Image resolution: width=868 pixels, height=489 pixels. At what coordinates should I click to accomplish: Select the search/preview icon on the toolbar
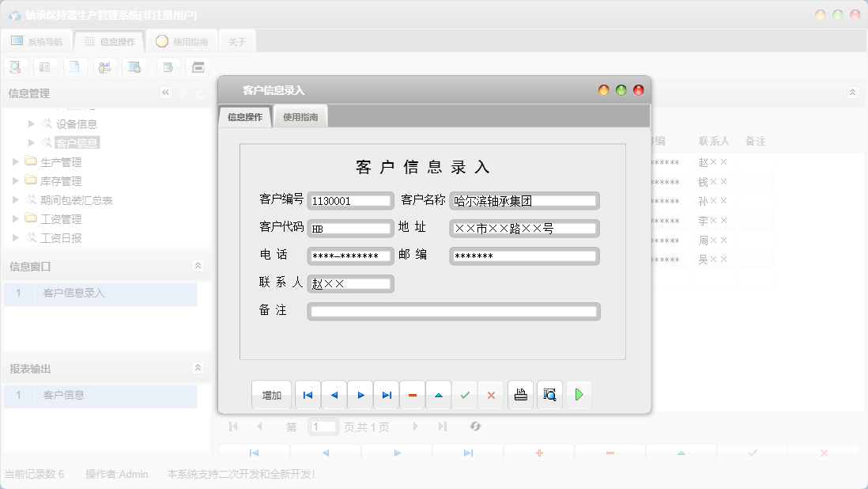click(x=15, y=66)
